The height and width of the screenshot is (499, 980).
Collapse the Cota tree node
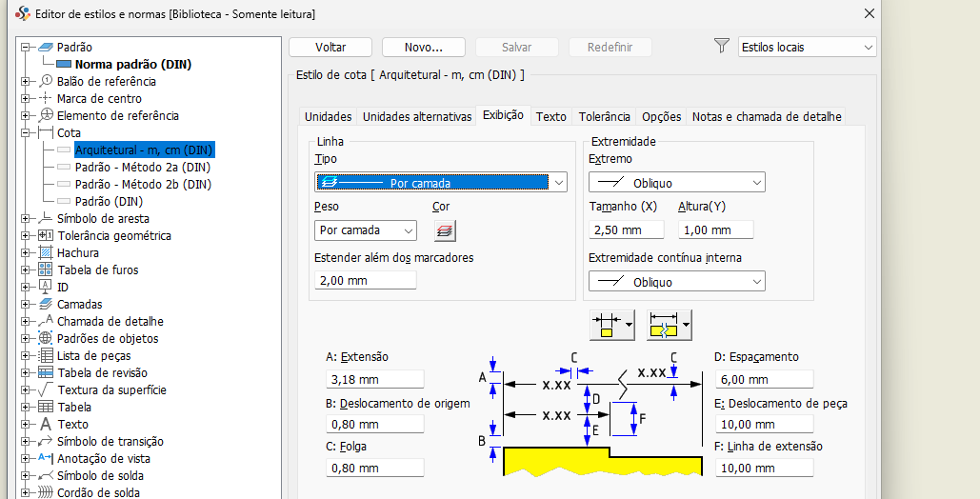pyautogui.click(x=25, y=132)
